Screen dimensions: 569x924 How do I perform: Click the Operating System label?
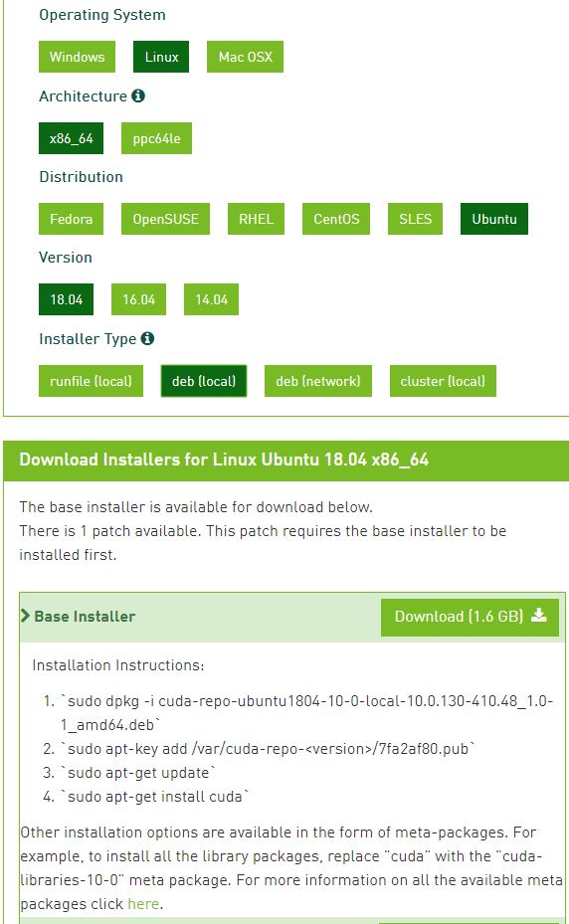tap(102, 15)
